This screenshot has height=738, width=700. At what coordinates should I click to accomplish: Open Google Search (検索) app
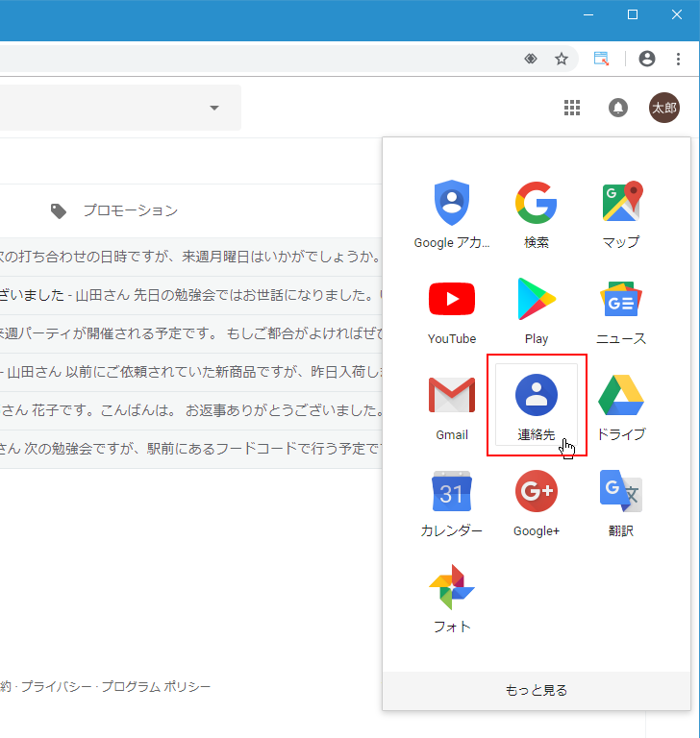point(537,214)
